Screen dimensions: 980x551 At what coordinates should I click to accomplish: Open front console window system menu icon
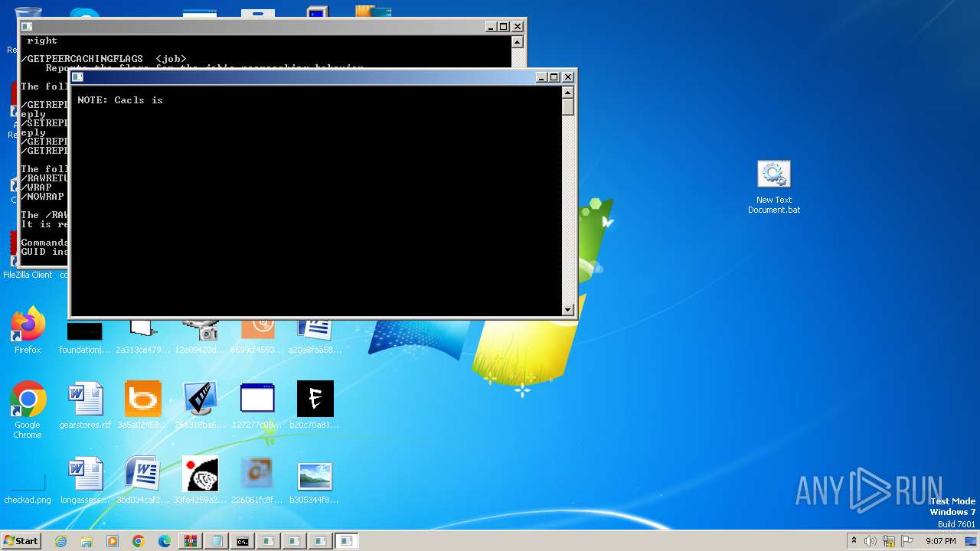pos(77,77)
